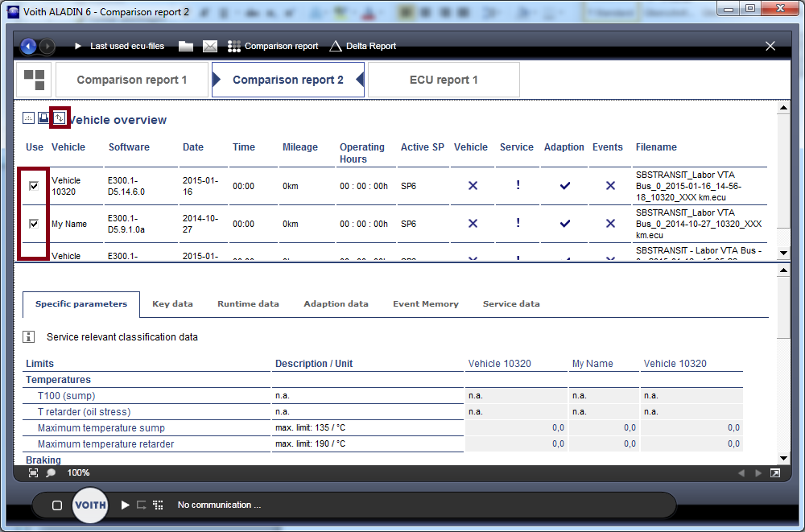Click the Active SP column header
The height and width of the screenshot is (532, 805).
(x=423, y=147)
